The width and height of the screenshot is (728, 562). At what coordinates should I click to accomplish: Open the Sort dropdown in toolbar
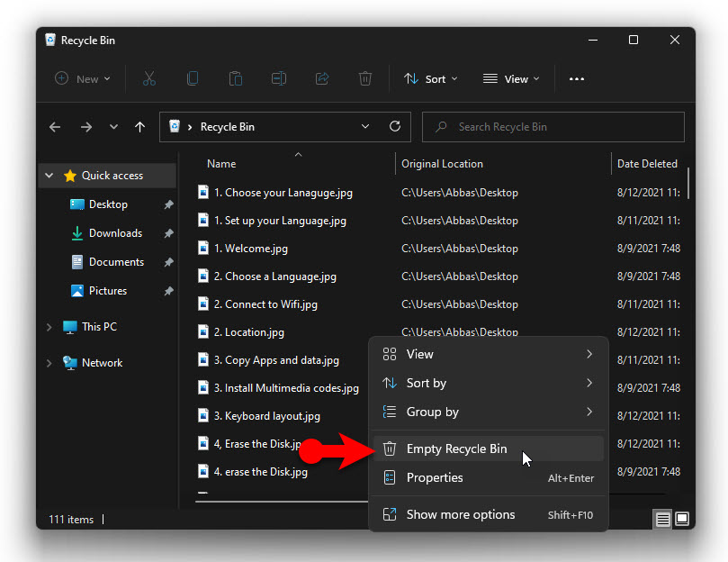tap(431, 79)
